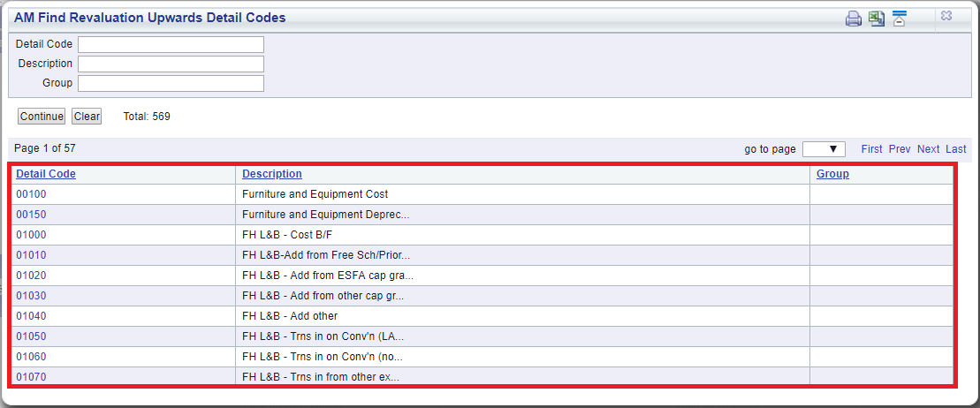The image size is (980, 408).
Task: Go to Prev page link
Action: click(900, 149)
